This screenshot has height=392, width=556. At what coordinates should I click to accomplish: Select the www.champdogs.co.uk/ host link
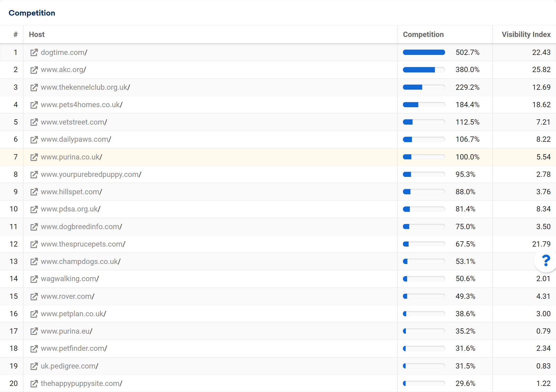click(81, 261)
